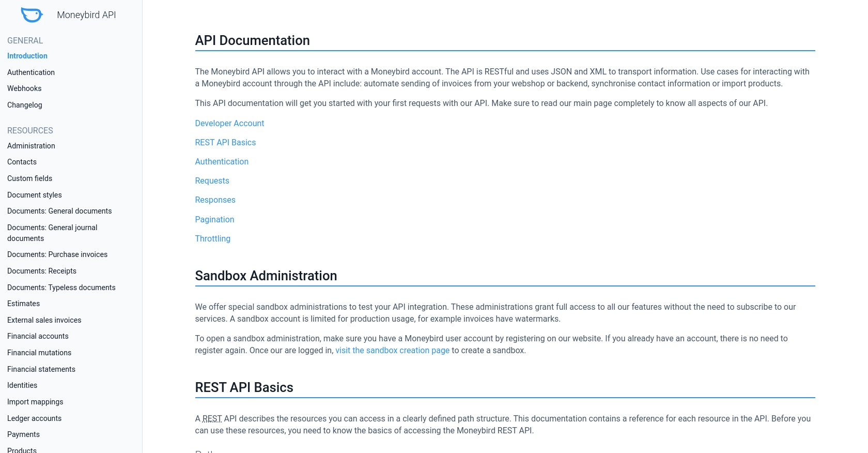This screenshot has width=868, height=453.
Task: Open the Products resource
Action: tap(22, 450)
